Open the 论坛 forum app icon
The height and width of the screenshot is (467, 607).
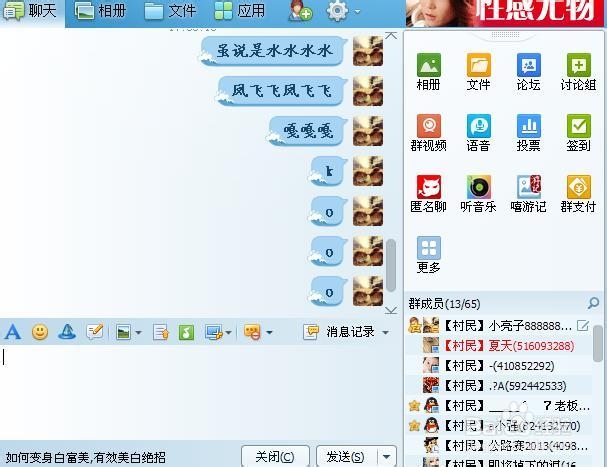click(528, 71)
